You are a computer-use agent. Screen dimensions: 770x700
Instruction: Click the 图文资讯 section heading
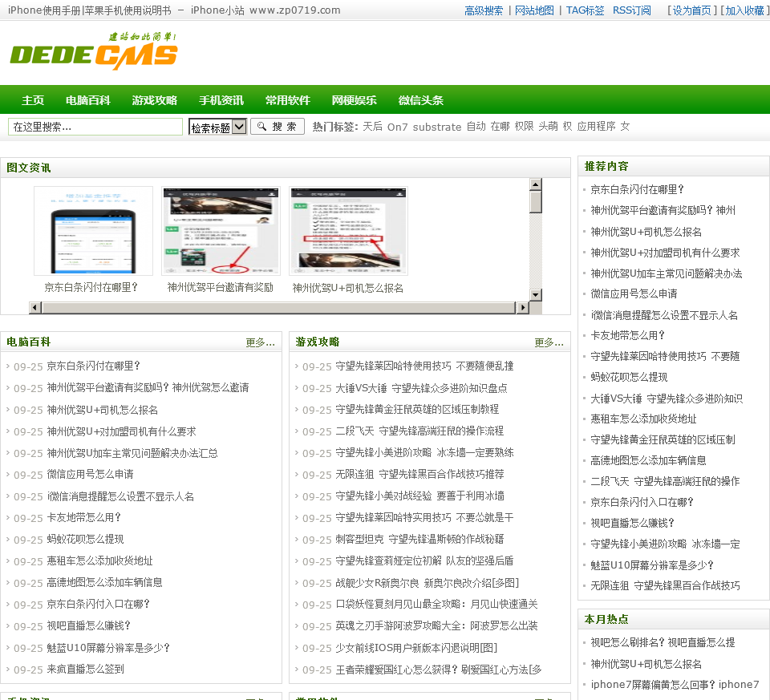point(29,168)
